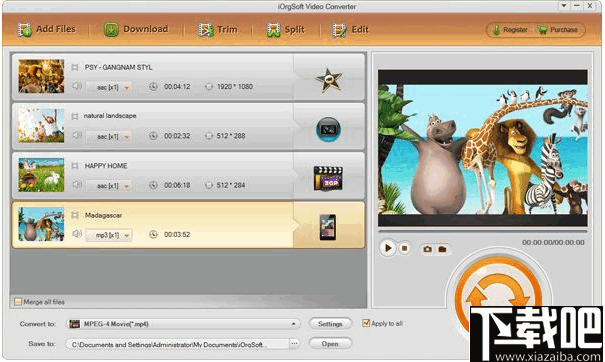The width and height of the screenshot is (605, 362).
Task: Click the phone device icon for Madagascar
Action: click(x=328, y=227)
